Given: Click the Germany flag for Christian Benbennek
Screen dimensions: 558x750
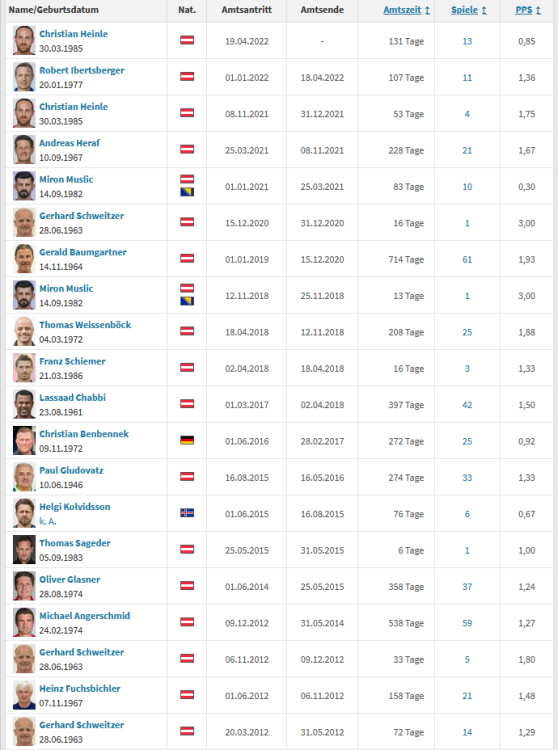Looking at the screenshot, I should pyautogui.click(x=187, y=440).
